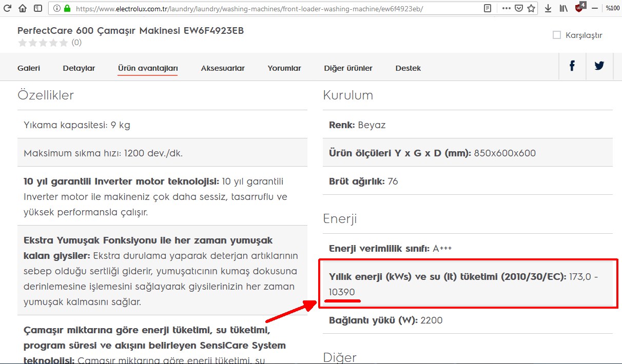This screenshot has height=364, width=622.
Task: Click the product star rating
Action: (43, 43)
